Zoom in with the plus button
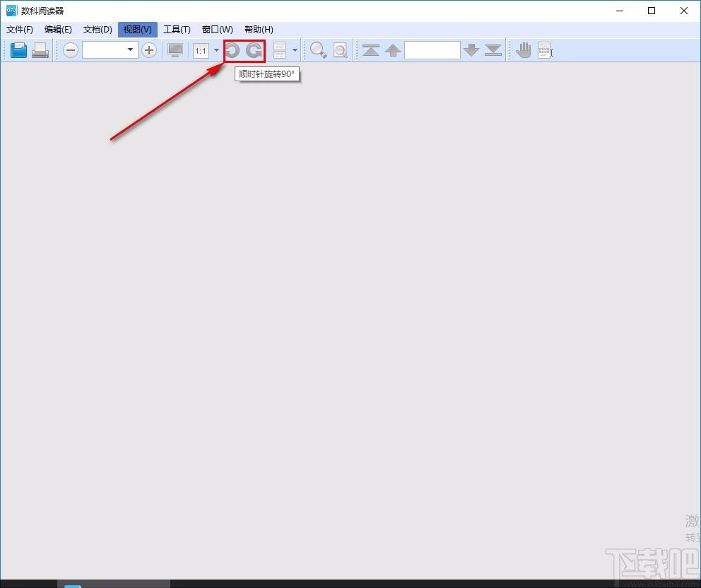The image size is (701, 588). (149, 50)
